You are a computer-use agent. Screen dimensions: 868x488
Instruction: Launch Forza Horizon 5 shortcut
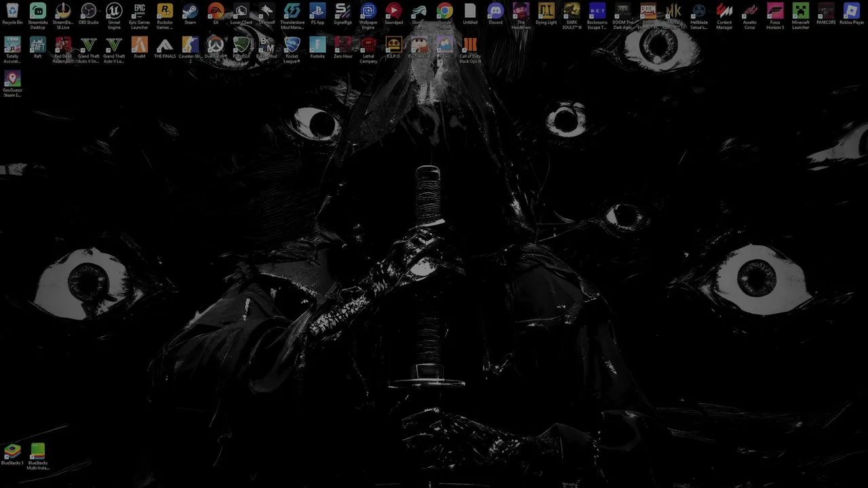pyautogui.click(x=775, y=16)
